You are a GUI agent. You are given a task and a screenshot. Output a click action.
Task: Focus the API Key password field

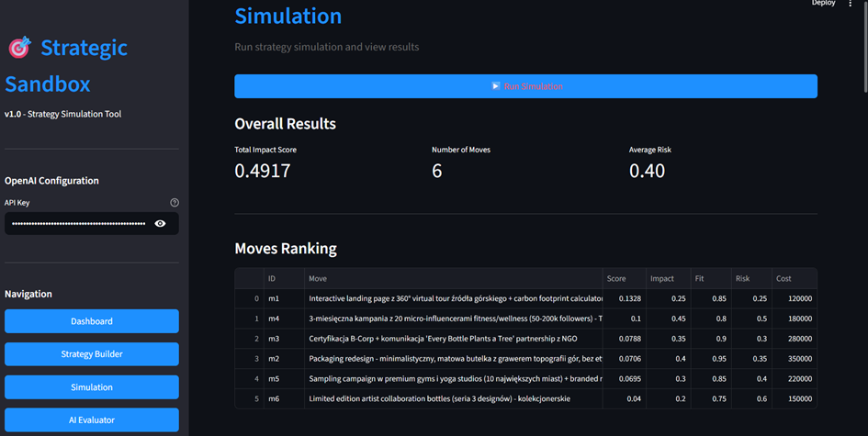[x=79, y=224]
